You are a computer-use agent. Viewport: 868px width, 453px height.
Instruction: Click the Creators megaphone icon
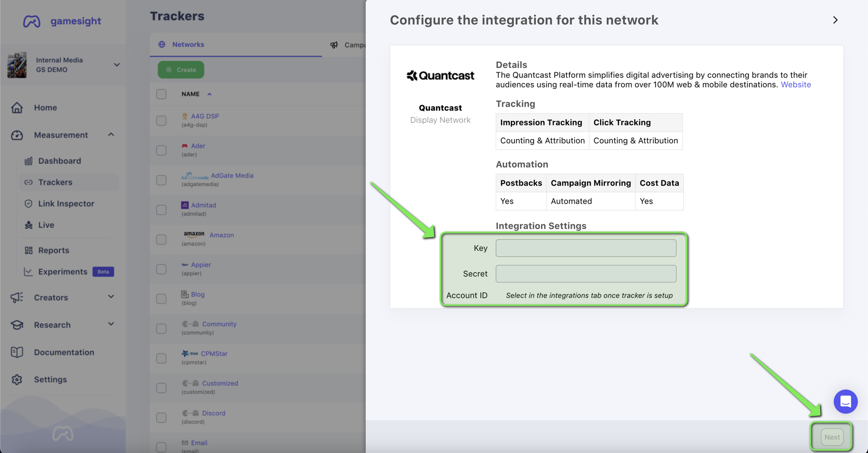(x=17, y=298)
